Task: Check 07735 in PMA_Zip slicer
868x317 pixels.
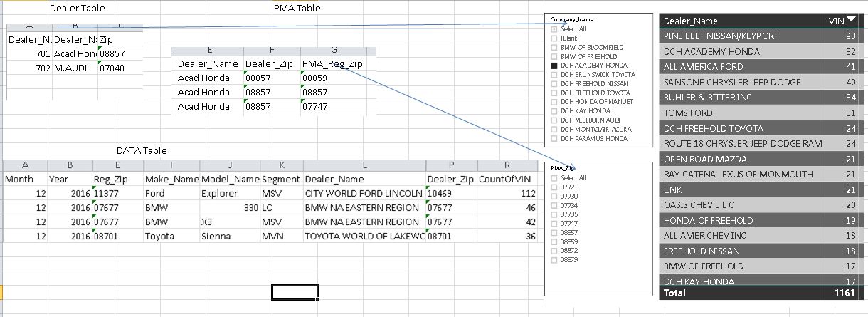Action: 554,214
